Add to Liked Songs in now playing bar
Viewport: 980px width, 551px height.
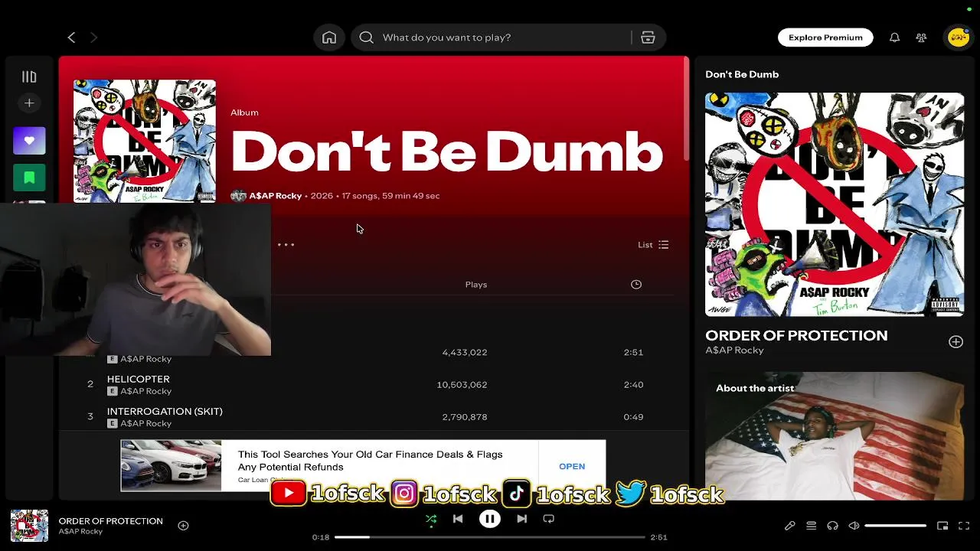(183, 526)
